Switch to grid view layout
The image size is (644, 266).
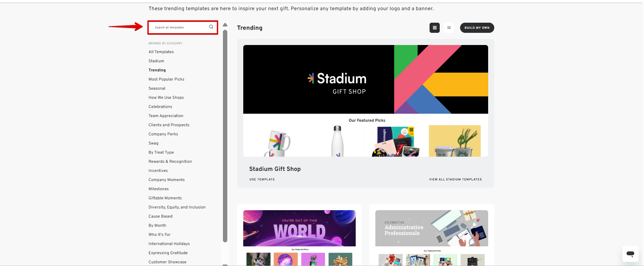tap(434, 28)
